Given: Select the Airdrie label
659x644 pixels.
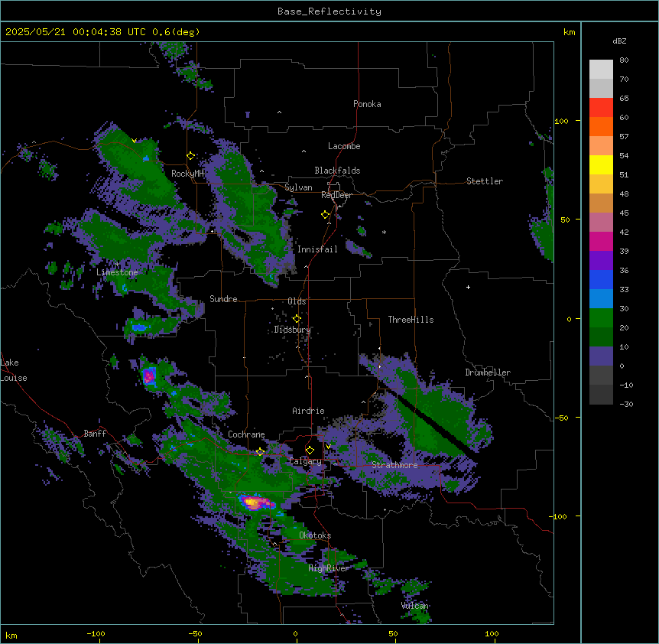Looking at the screenshot, I should (x=309, y=411).
